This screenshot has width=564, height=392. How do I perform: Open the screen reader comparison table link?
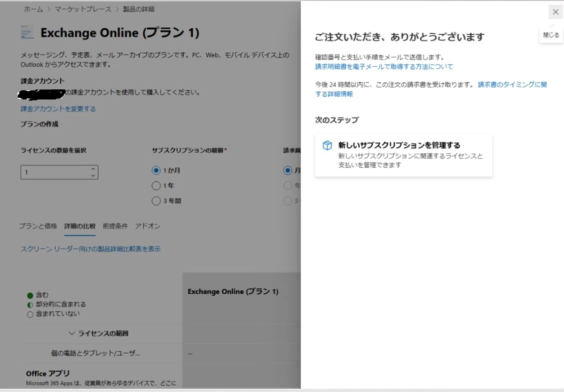[91, 249]
